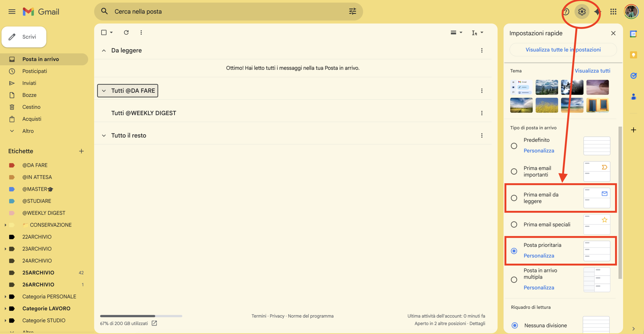Tick the select-all messages checkbox
The height and width of the screenshot is (334, 644).
(104, 32)
